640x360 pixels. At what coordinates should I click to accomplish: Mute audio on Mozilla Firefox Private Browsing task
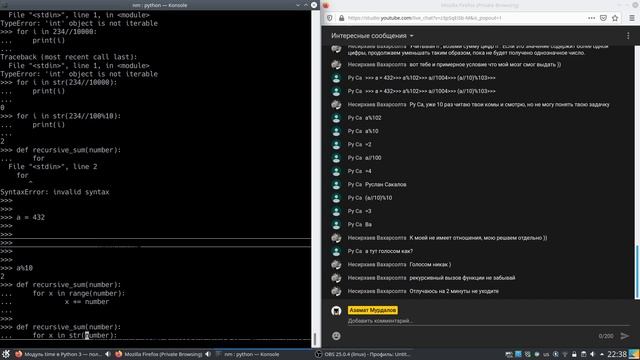click(x=208, y=354)
